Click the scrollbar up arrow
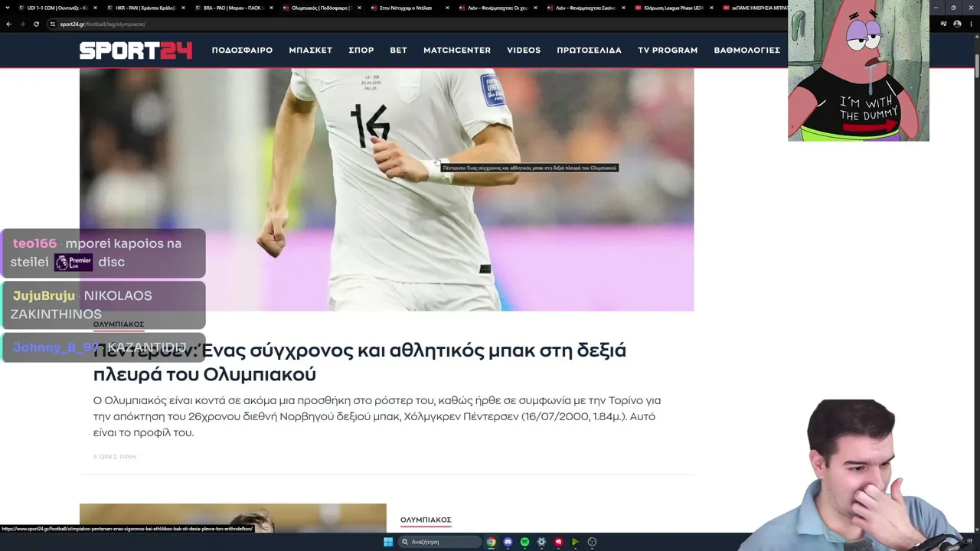Image resolution: width=980 pixels, height=551 pixels. point(976,37)
